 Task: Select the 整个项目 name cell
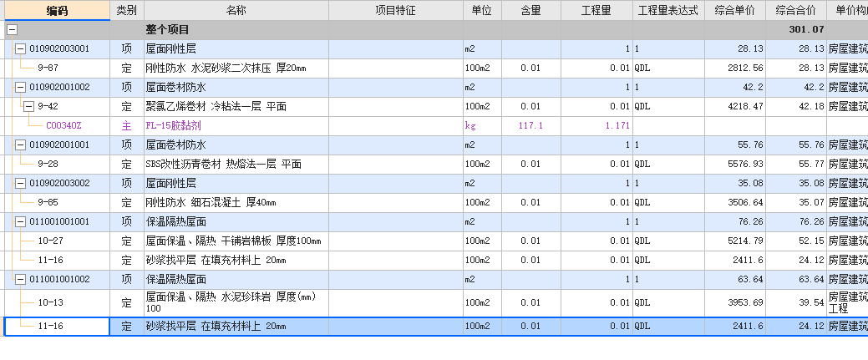236,30
